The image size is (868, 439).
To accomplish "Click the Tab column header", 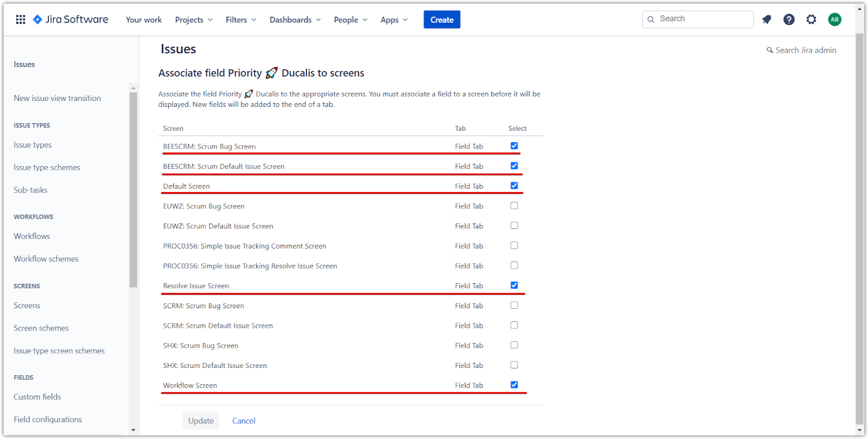I will pyautogui.click(x=460, y=129).
